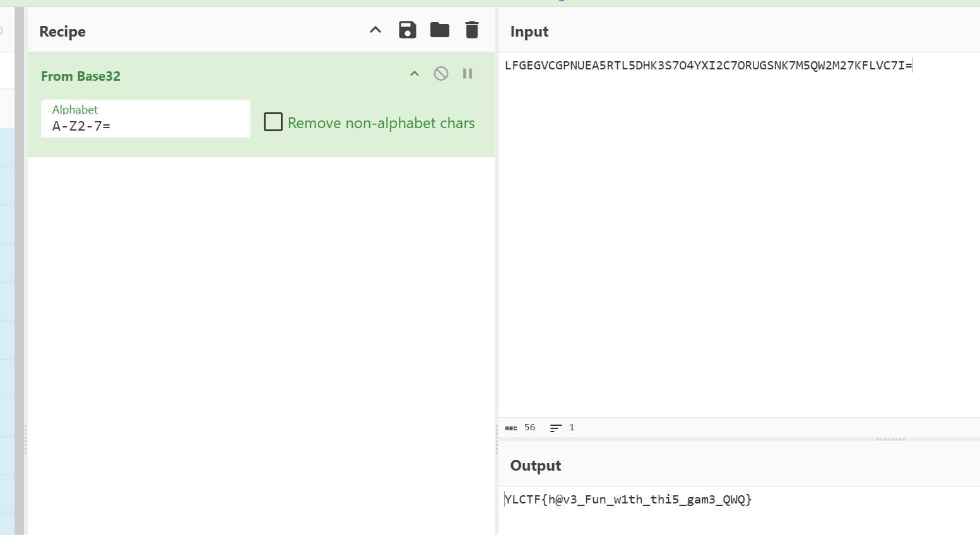The width and height of the screenshot is (980, 535).
Task: Clear the recipe with the trash icon
Action: pyautogui.click(x=471, y=30)
